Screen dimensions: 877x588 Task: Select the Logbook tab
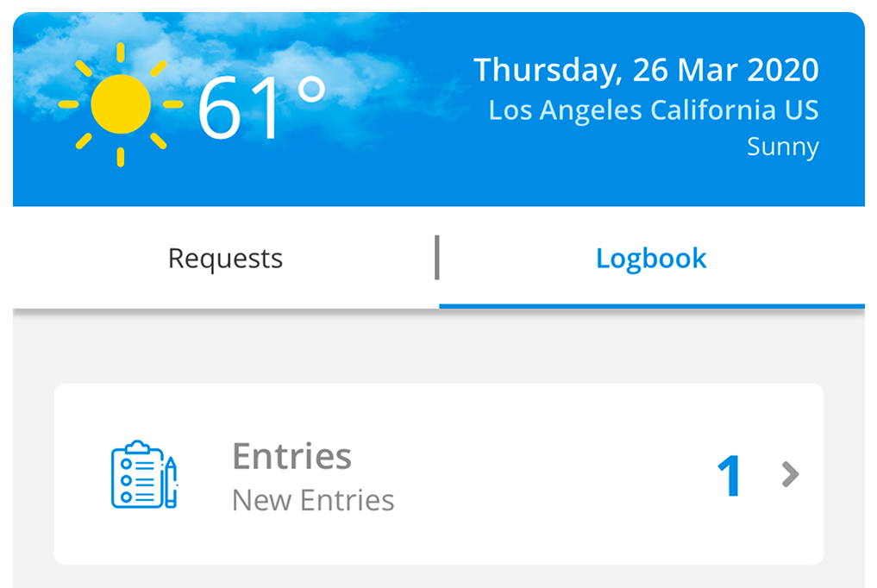pyautogui.click(x=651, y=259)
